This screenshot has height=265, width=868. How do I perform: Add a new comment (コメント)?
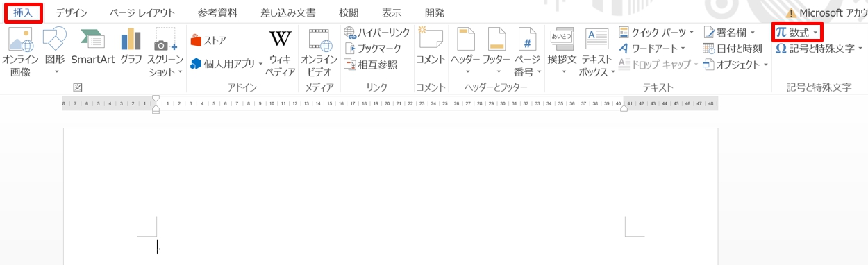point(431,47)
